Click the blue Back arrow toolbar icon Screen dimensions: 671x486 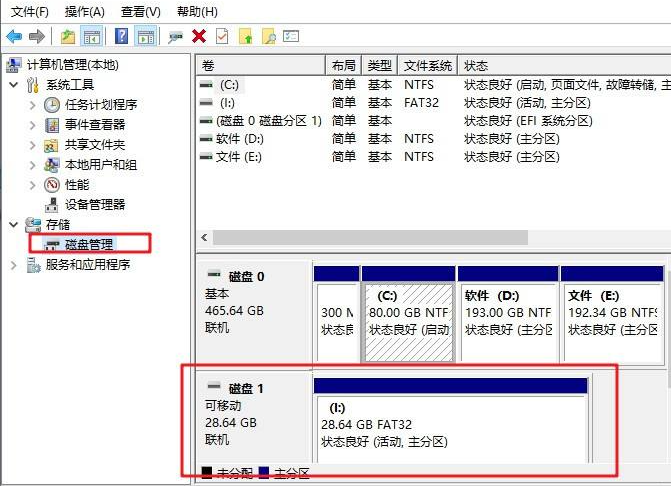click(14, 36)
